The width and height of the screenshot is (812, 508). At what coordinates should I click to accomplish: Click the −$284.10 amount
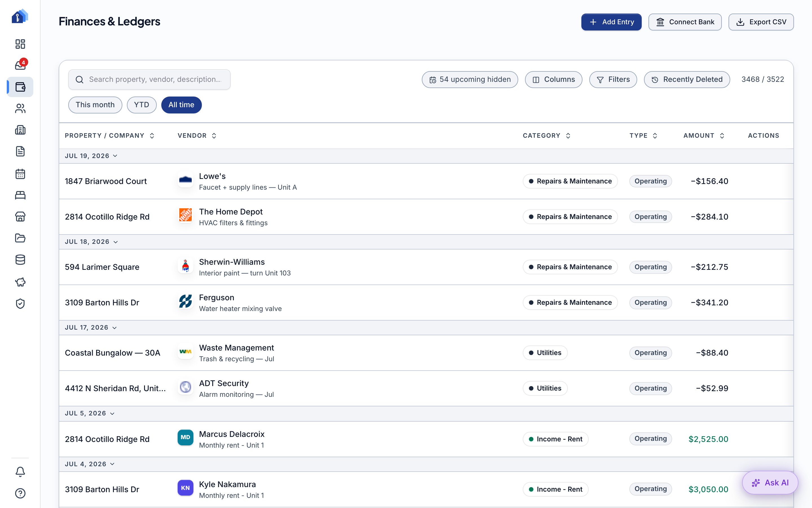[x=709, y=217]
